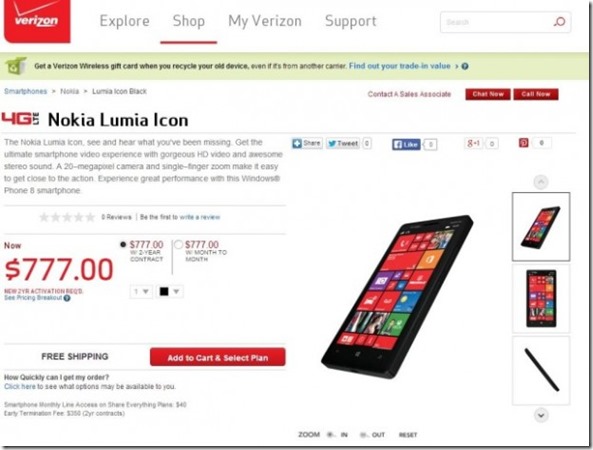This screenshot has width=593, height=450.
Task: Open the quantity dropdown
Action: point(141,292)
